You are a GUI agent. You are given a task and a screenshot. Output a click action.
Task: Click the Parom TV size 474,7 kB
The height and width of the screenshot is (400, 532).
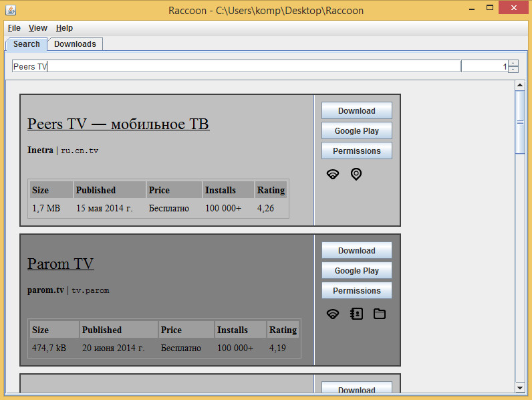[x=49, y=348]
